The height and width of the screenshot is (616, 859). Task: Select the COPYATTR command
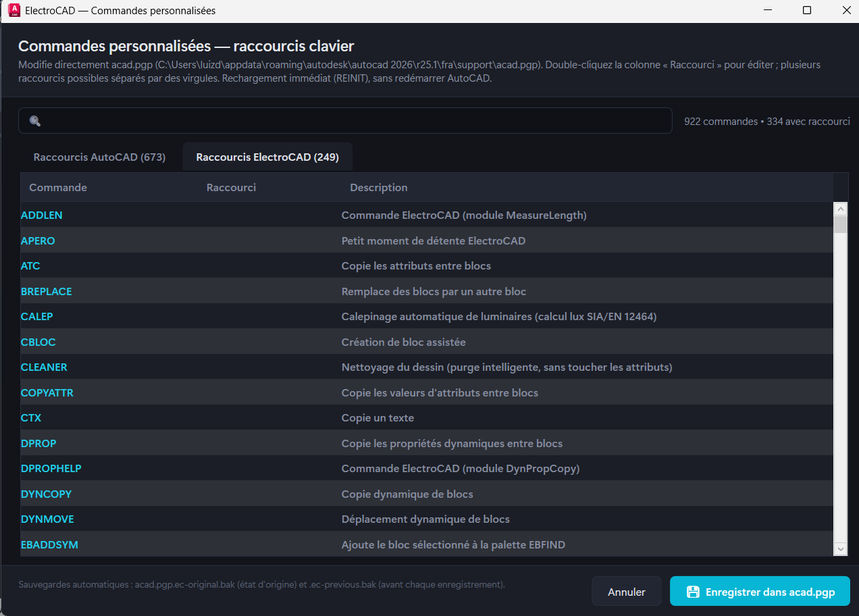pos(47,392)
